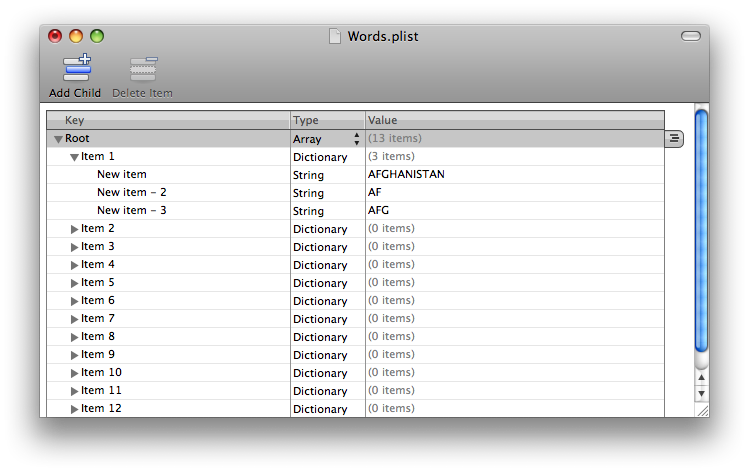Select the Item 1 row label
Viewport: 749px width, 472px height.
click(97, 157)
